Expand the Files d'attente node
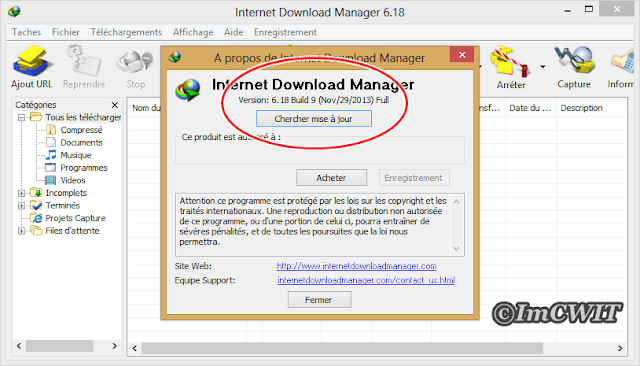 [x=21, y=231]
